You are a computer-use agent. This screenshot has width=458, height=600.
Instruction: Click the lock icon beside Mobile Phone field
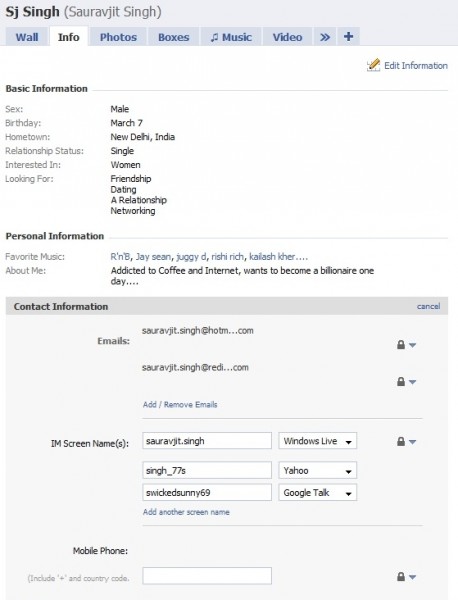pos(401,576)
